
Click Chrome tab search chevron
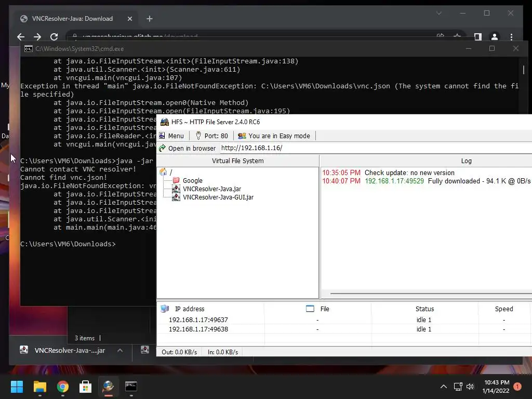[438, 13]
